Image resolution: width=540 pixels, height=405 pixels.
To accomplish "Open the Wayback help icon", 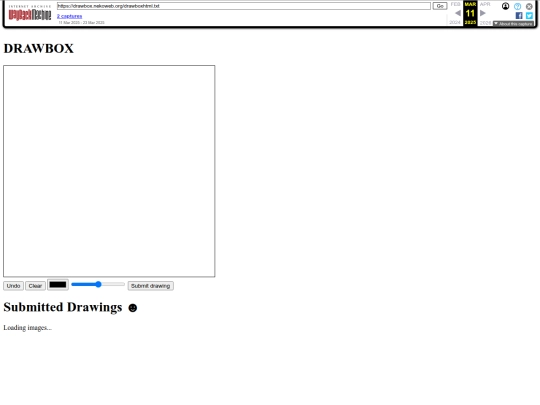I will tap(517, 6).
